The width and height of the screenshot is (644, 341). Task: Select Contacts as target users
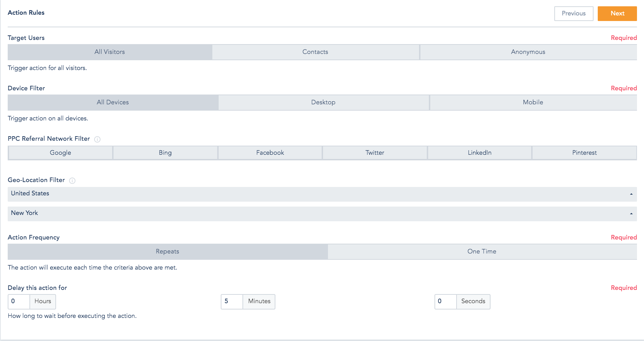tap(315, 52)
